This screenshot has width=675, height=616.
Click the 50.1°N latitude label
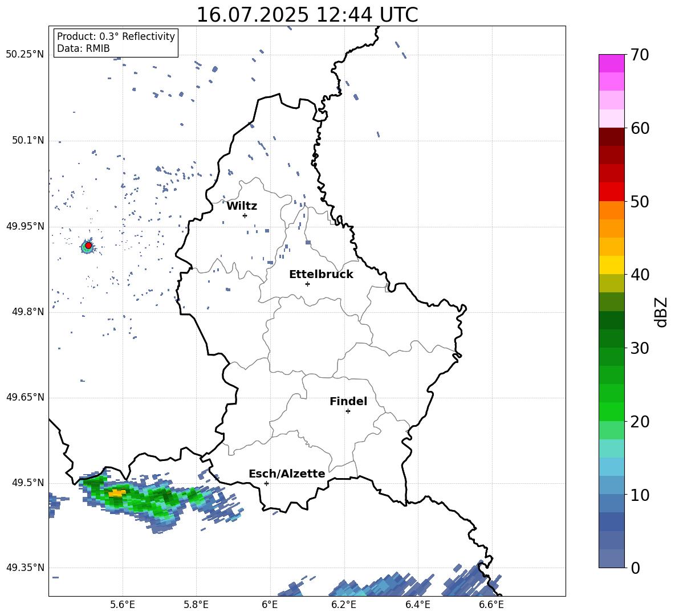point(28,140)
